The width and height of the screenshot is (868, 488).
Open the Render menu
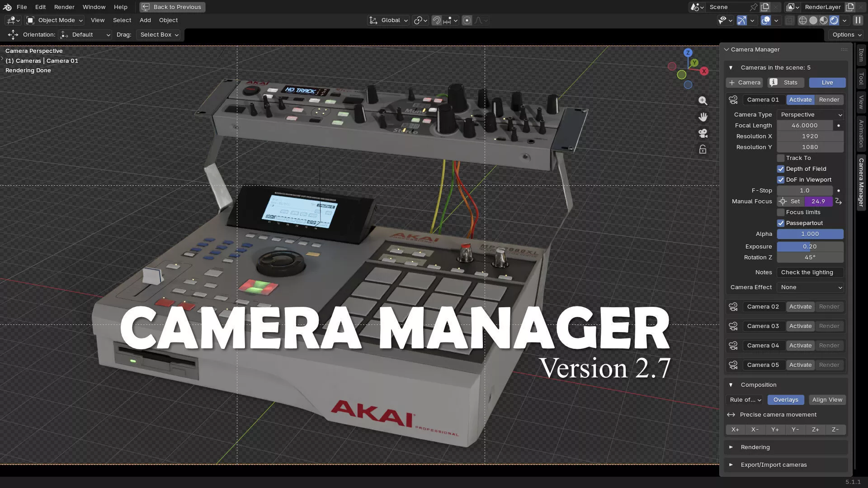64,7
